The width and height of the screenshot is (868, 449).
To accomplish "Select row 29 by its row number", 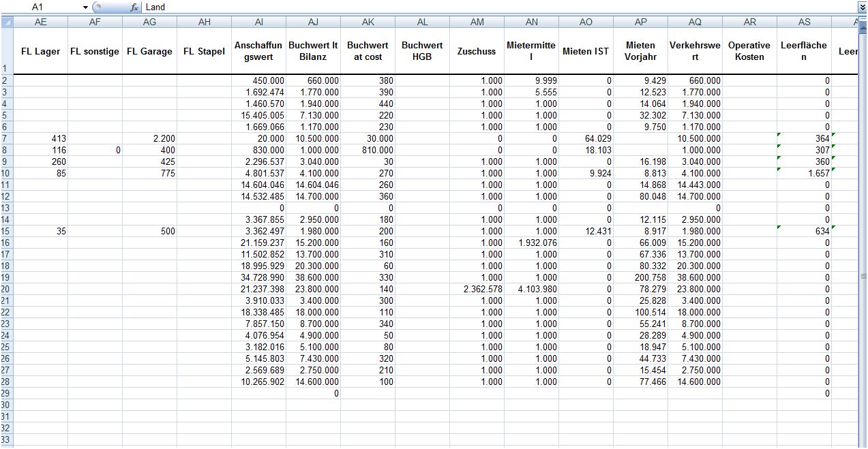I will pos(6,393).
